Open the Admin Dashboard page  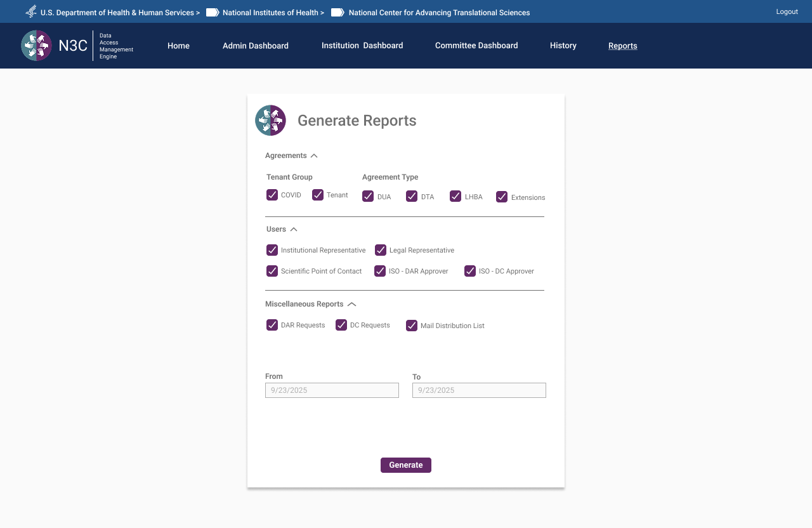255,45
